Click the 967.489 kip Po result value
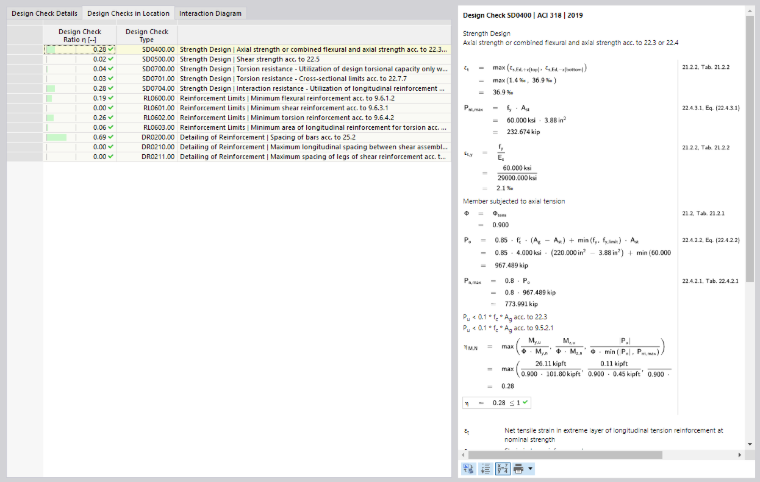This screenshot has width=760, height=482. (511, 265)
